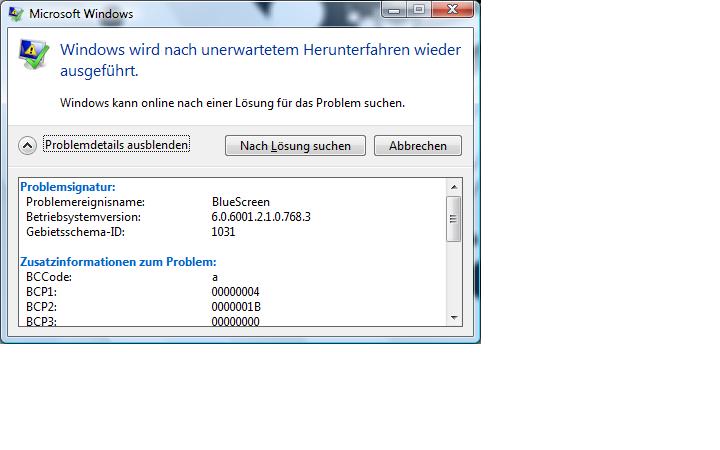Click the 'Nach Lösung suchen' button
This screenshot has width=720, height=450.
click(x=295, y=146)
